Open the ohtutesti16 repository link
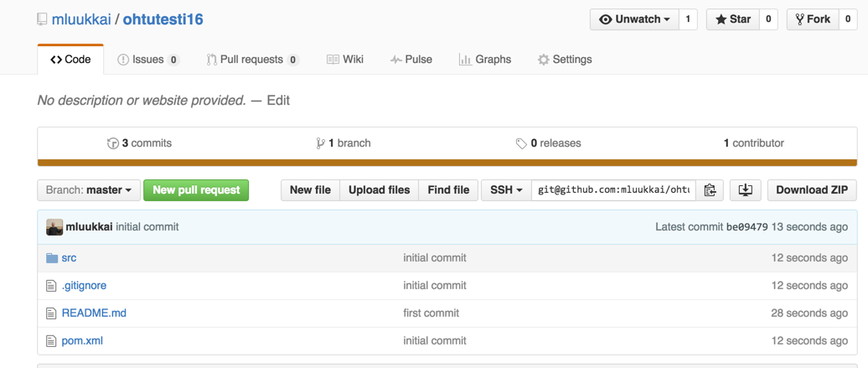The height and width of the screenshot is (368, 868). (x=163, y=19)
